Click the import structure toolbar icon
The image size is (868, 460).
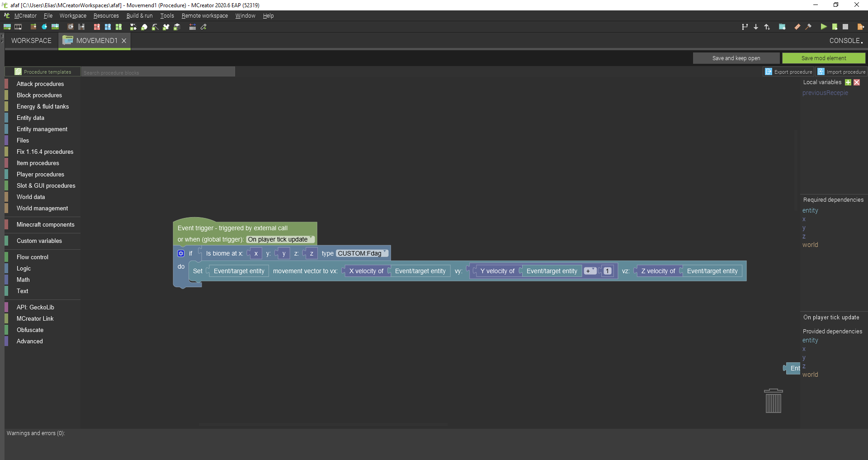[81, 27]
